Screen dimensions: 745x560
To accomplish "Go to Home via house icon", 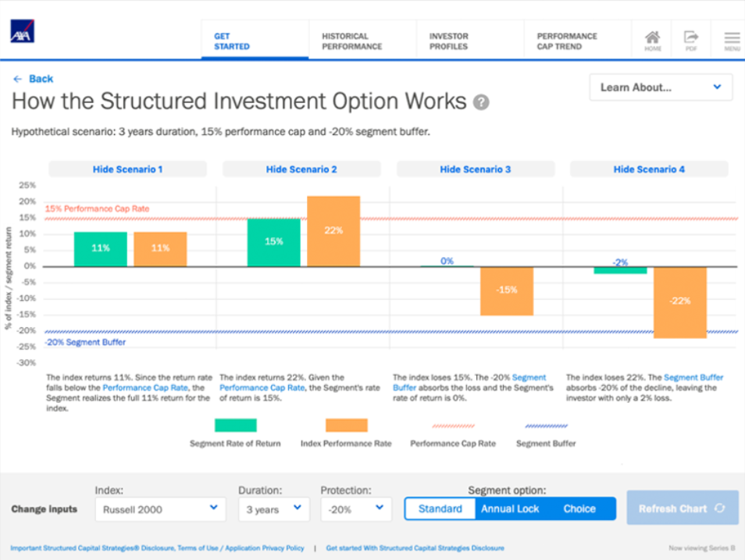I will coord(652,40).
